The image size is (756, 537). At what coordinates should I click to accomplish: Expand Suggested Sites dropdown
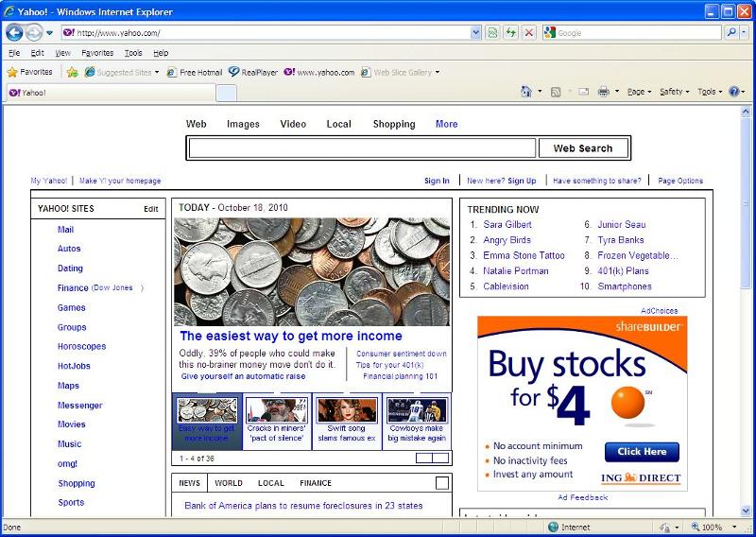157,73
